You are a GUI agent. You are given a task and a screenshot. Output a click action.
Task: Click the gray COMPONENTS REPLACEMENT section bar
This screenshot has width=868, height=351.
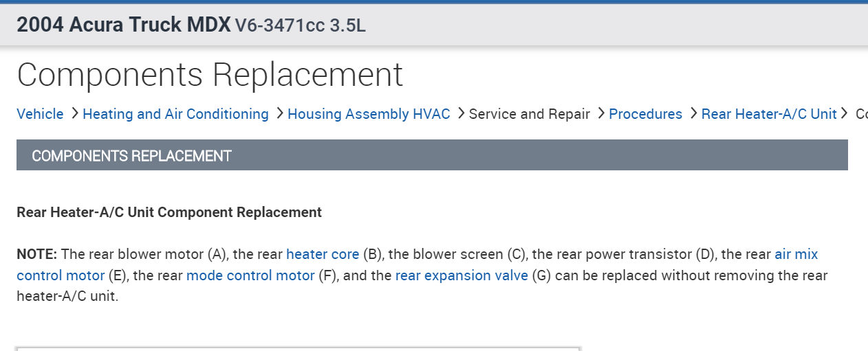[432, 155]
